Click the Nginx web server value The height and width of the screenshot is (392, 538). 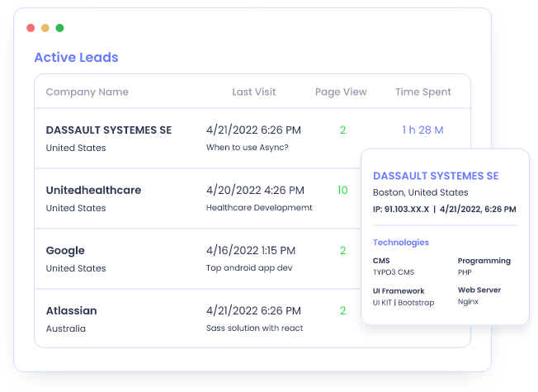468,302
